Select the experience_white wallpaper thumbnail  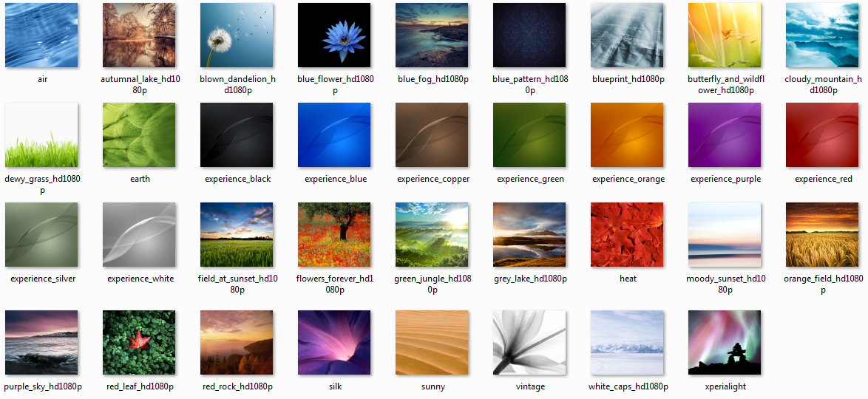click(x=140, y=235)
